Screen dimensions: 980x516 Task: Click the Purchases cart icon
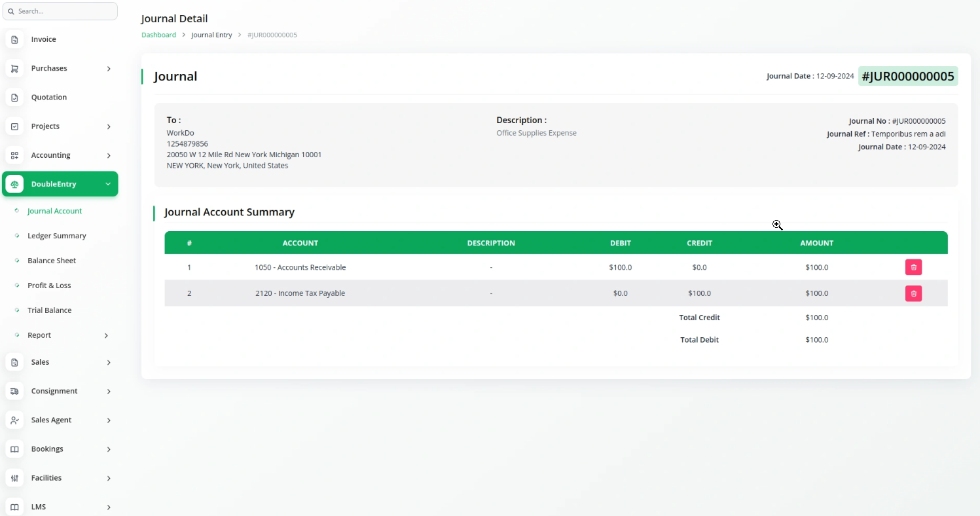coord(14,69)
